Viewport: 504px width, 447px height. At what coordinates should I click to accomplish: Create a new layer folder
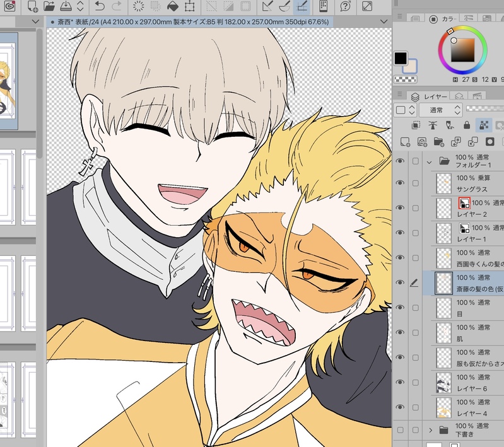tap(439, 142)
